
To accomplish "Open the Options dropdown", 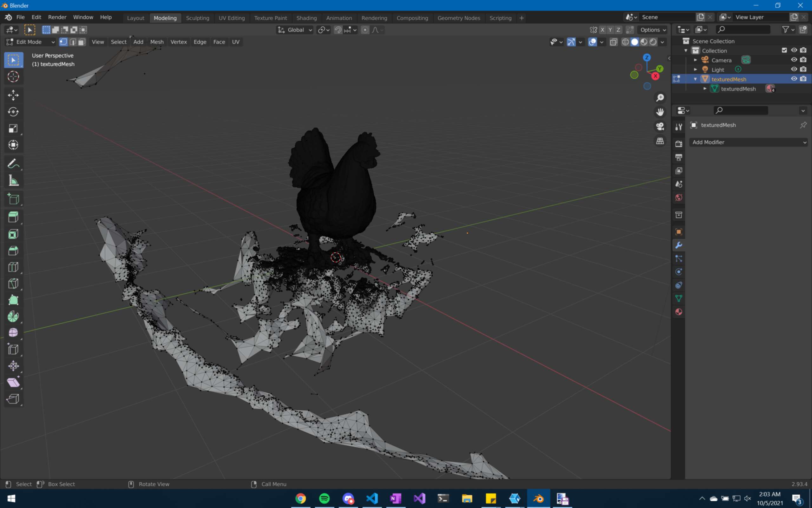I will 653,30.
